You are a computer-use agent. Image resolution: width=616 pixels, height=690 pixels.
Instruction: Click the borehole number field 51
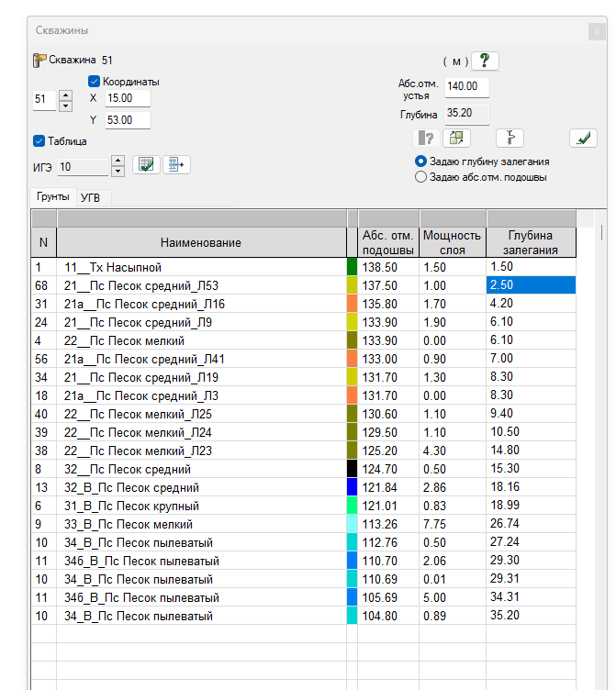44,100
